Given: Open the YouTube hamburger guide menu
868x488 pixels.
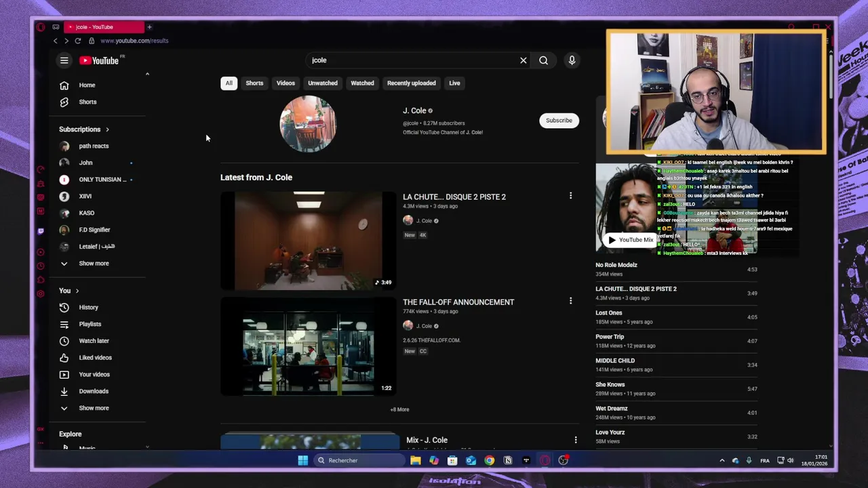Looking at the screenshot, I should point(64,60).
